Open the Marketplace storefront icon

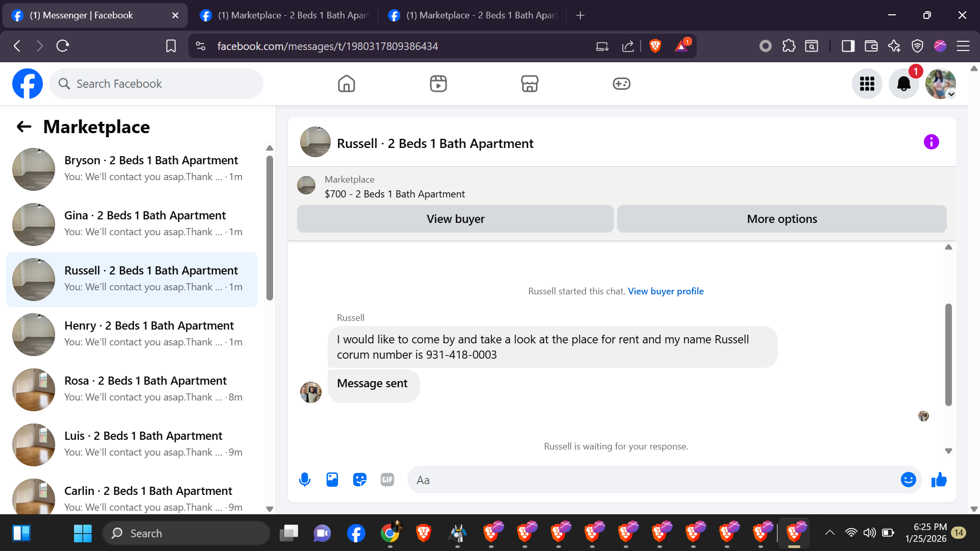[530, 84]
